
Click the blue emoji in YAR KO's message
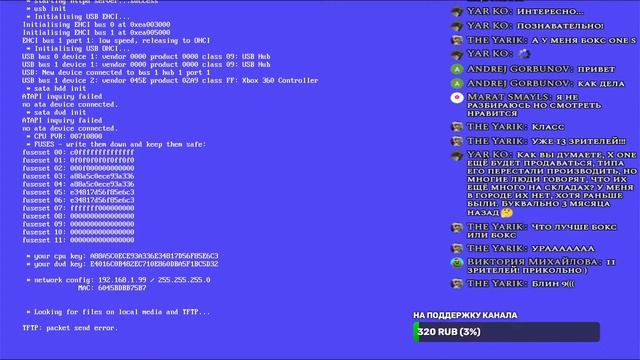(x=524, y=54)
